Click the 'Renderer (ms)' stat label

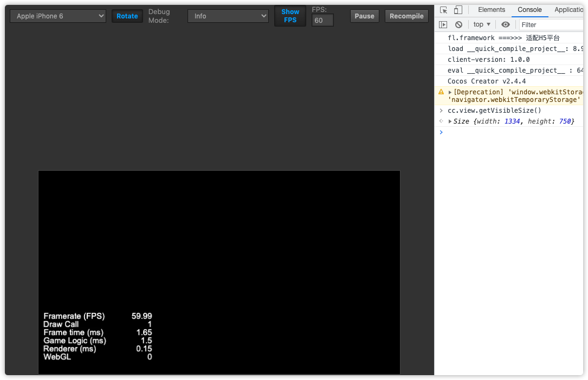[x=69, y=349]
